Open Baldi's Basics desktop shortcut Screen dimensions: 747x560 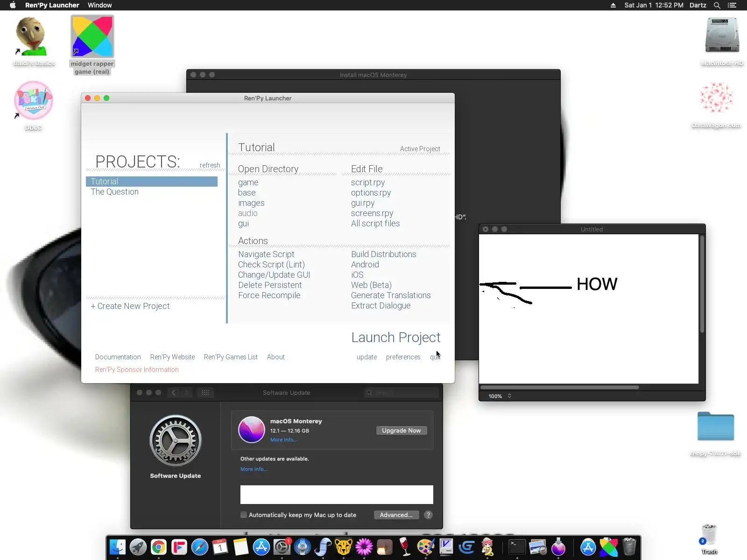pyautogui.click(x=32, y=42)
